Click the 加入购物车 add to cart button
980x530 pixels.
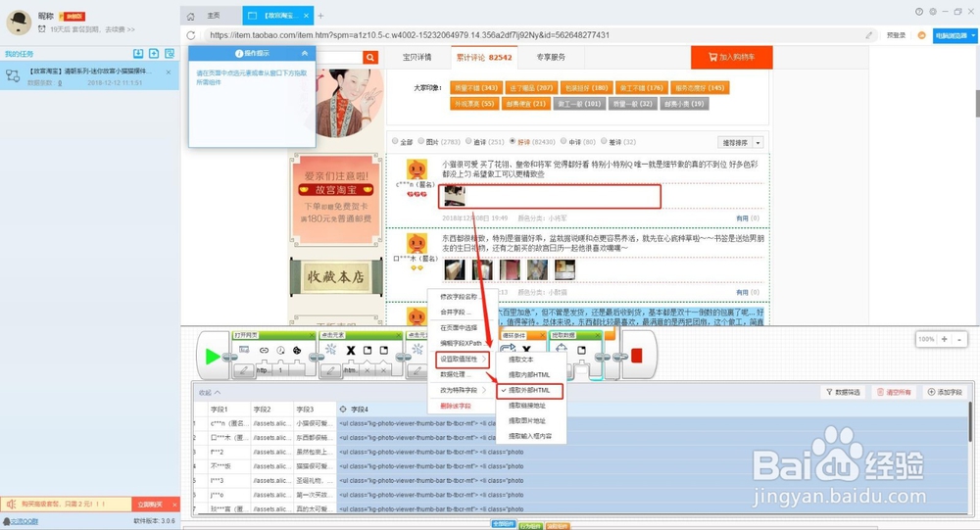731,57
